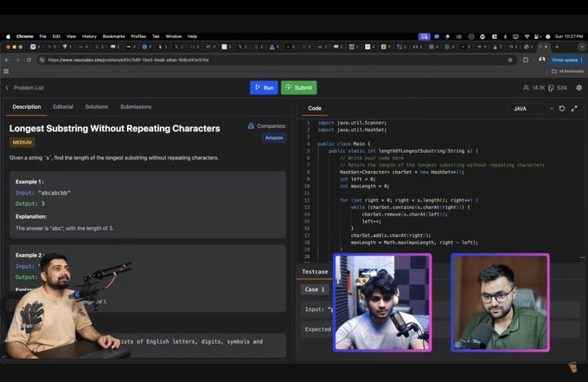The width and height of the screenshot is (588, 382).
Task: Open Chrome extensions puzzle icon
Action: tap(526, 60)
